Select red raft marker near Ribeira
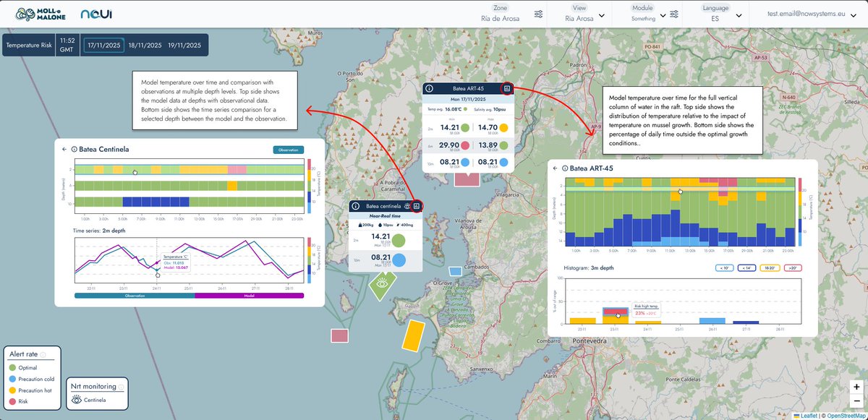868x420 pixels. (340, 335)
